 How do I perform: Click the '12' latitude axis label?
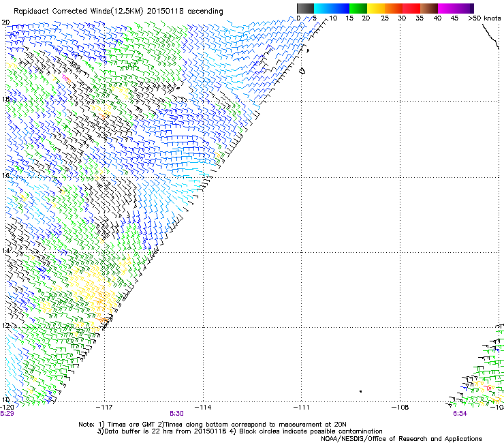pos(5,326)
